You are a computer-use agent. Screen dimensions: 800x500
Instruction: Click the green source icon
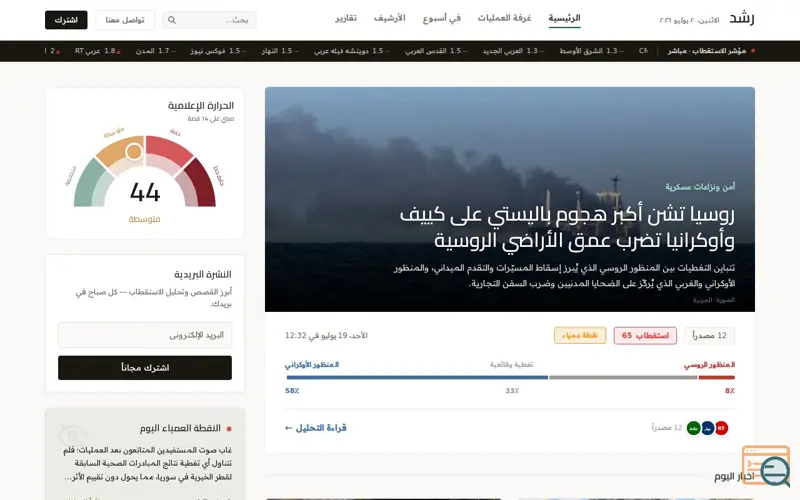point(693,428)
